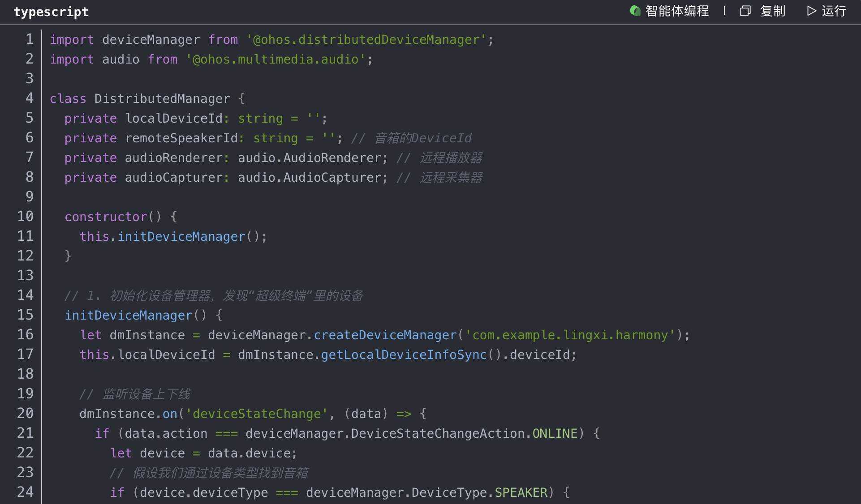The height and width of the screenshot is (504, 861).
Task: Click createDeviceManager method call on line 16
Action: (385, 335)
